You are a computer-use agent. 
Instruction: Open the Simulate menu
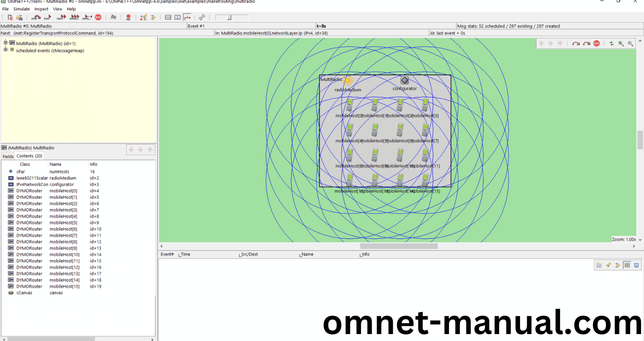point(22,9)
